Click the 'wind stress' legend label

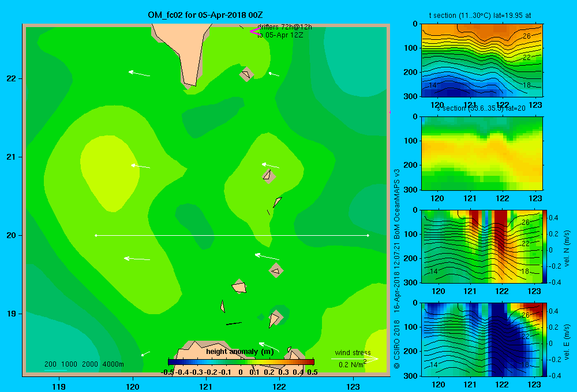[x=353, y=352]
